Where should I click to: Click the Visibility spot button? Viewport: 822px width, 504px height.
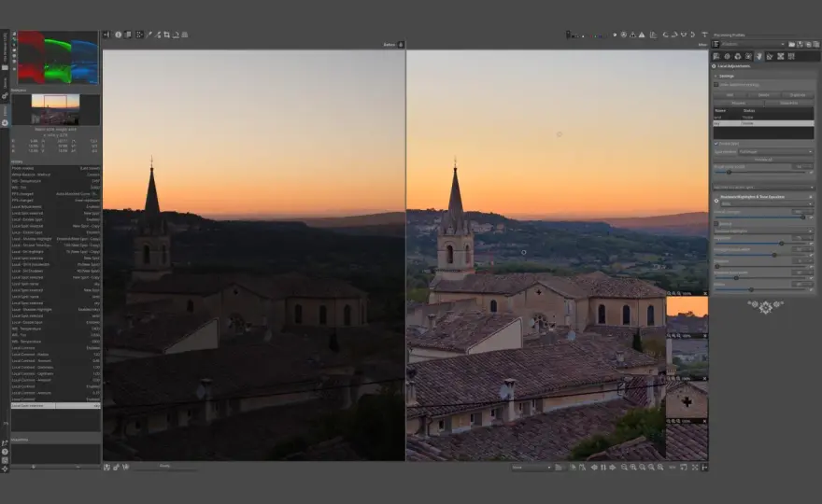point(788,104)
